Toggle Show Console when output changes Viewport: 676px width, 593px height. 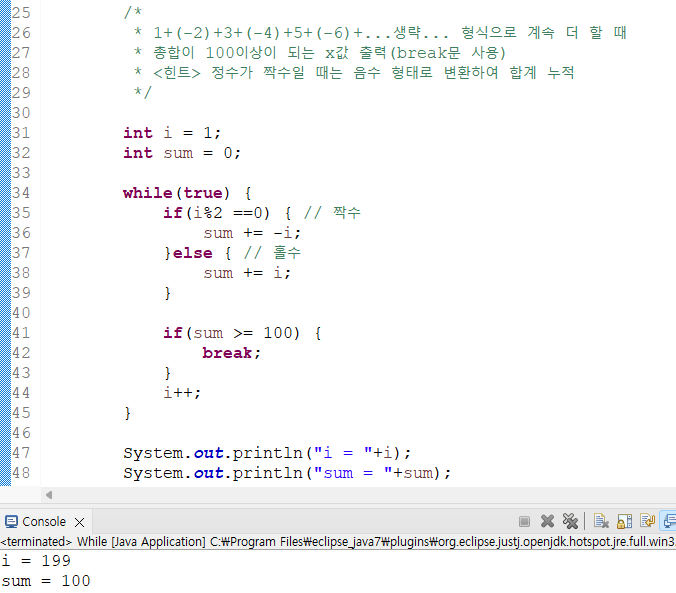tap(669, 521)
